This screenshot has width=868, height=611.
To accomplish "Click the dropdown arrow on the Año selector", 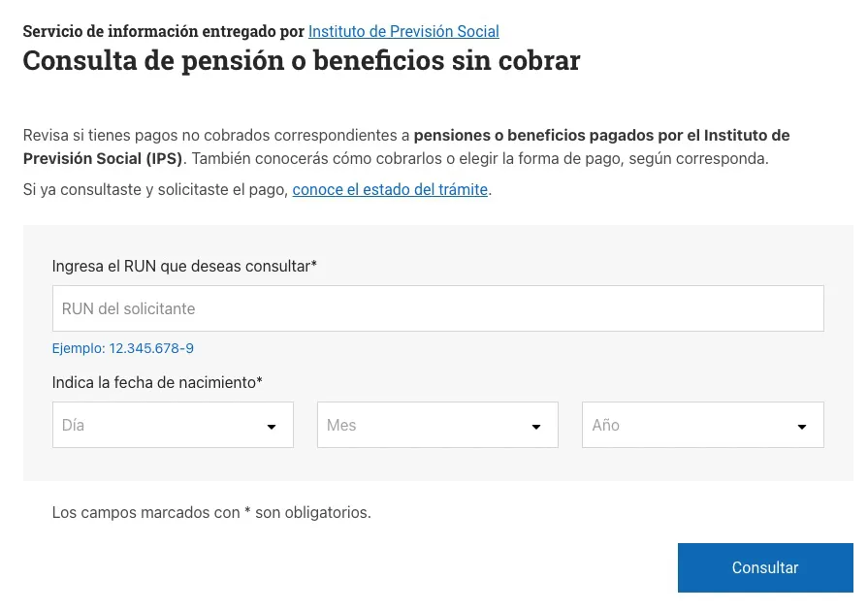I will pyautogui.click(x=802, y=425).
